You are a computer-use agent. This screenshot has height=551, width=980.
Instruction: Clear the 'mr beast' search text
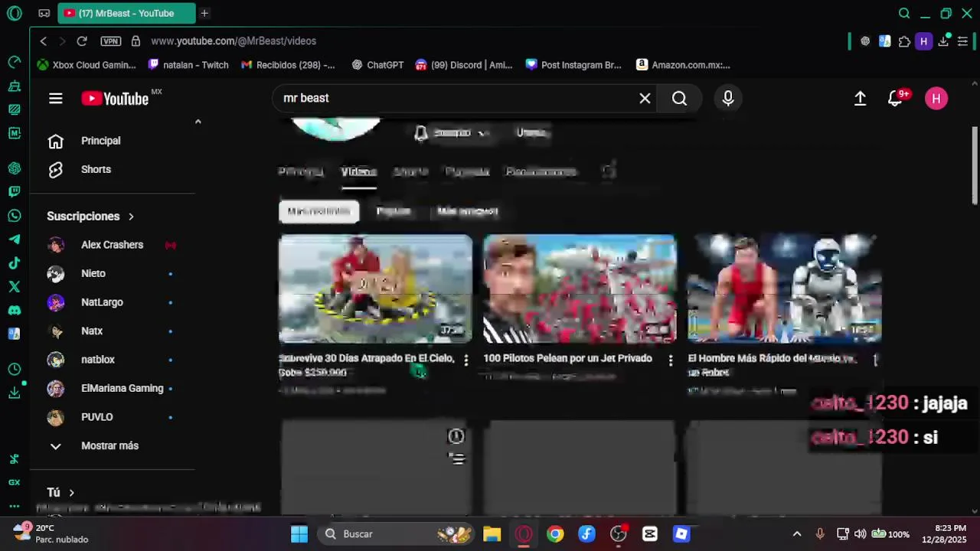point(645,98)
